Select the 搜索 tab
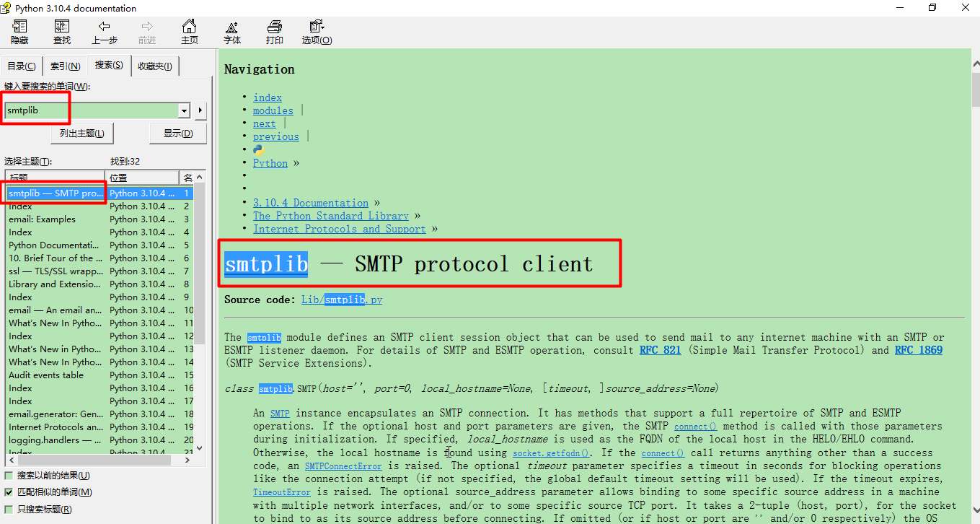The width and height of the screenshot is (980, 524). click(x=109, y=65)
